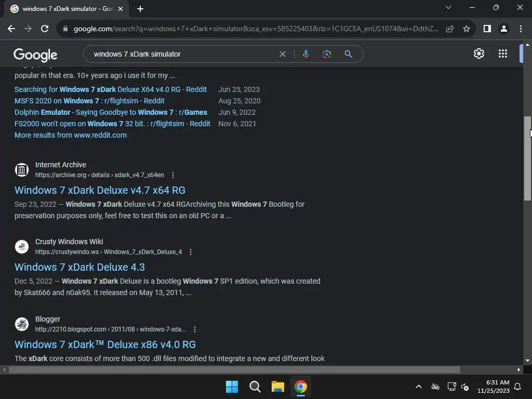This screenshot has height=399, width=532.
Task: Open Chrome profile menu
Action: (504, 29)
